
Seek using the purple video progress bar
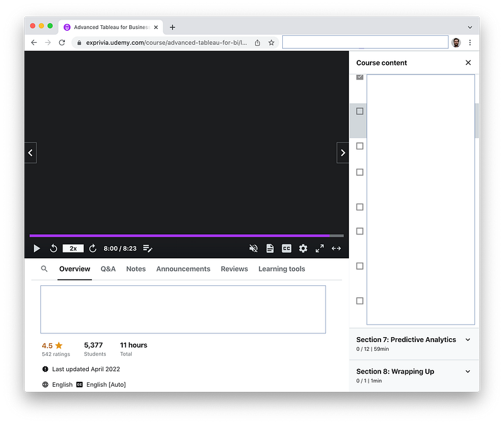[186, 236]
